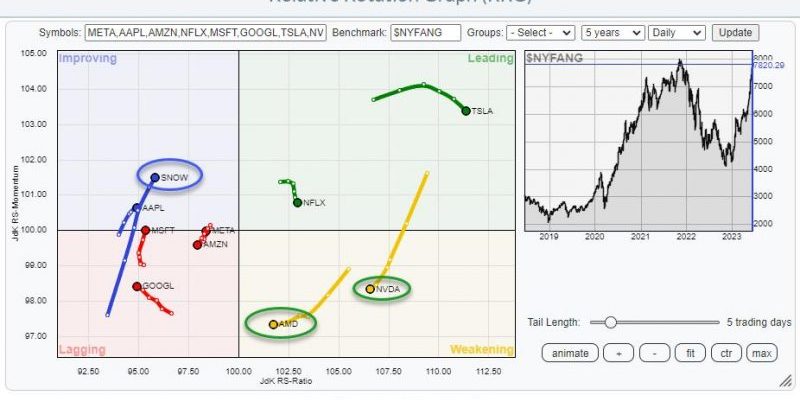The image size is (800, 400).
Task: Click the 7820.29 price label
Action: 770,65
